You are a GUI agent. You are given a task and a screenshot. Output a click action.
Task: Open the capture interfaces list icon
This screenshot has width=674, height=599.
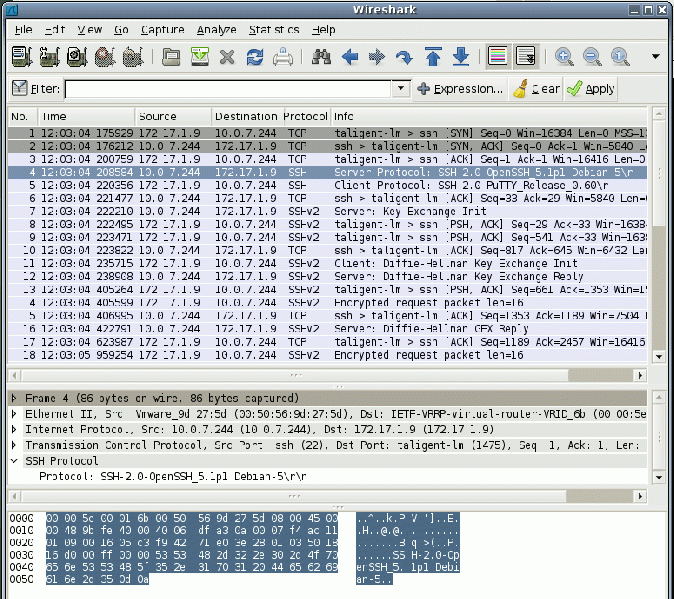(21, 57)
